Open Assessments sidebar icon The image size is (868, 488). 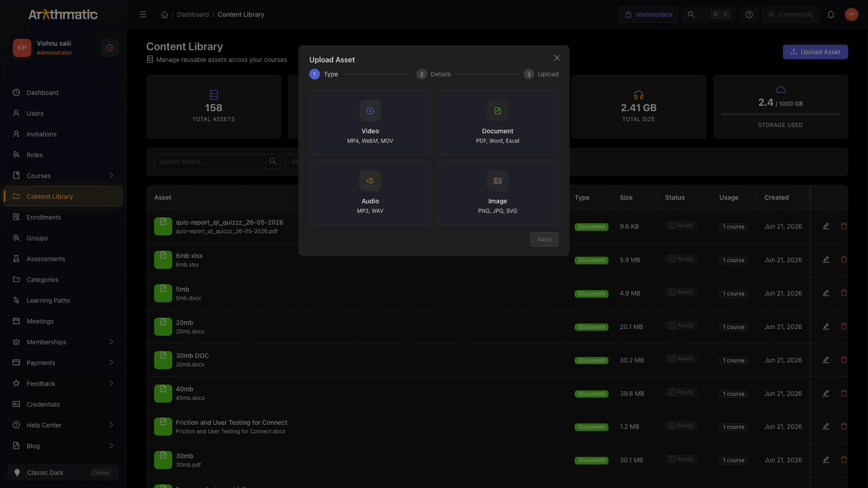(16, 258)
